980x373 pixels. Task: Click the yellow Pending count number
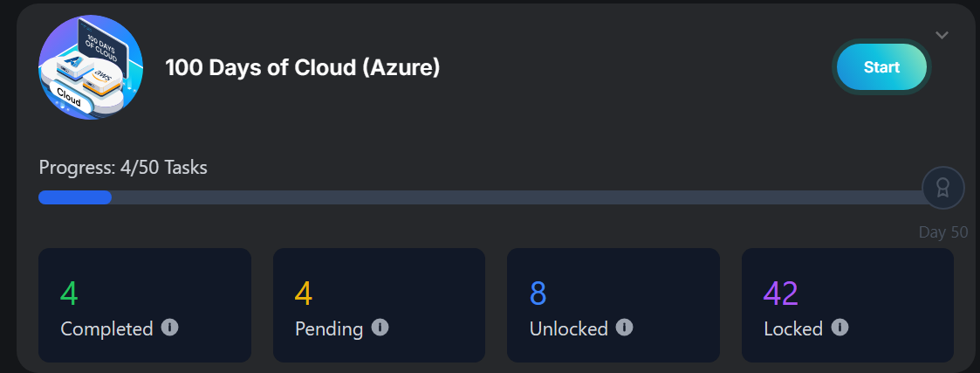[x=303, y=294]
